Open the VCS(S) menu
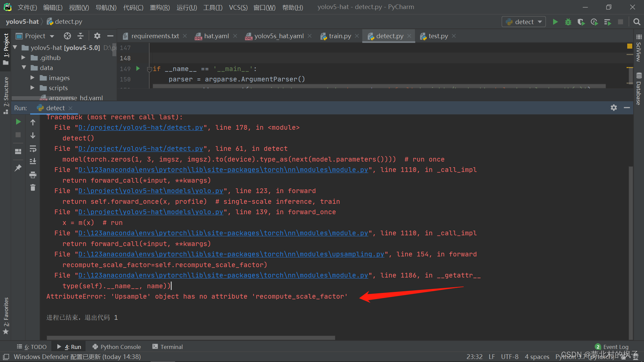The width and height of the screenshot is (644, 362). [x=238, y=7]
